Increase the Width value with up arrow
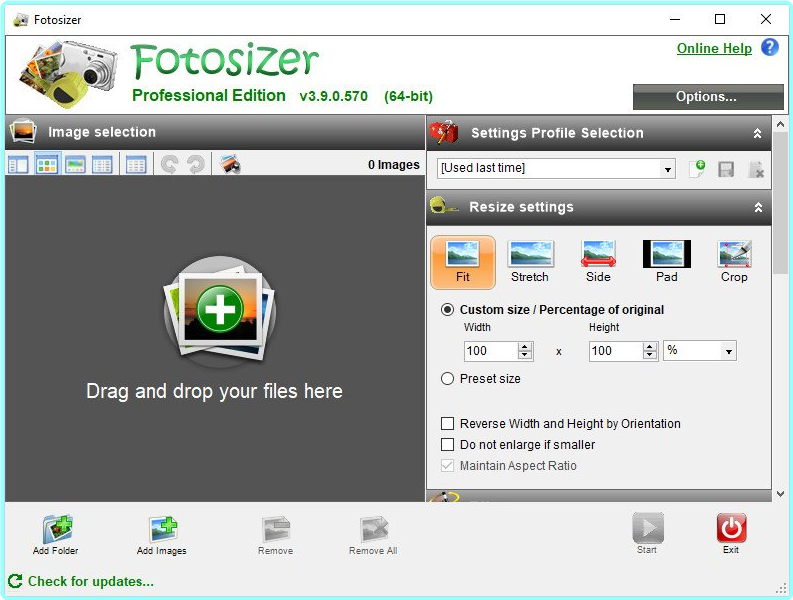 pyautogui.click(x=525, y=346)
